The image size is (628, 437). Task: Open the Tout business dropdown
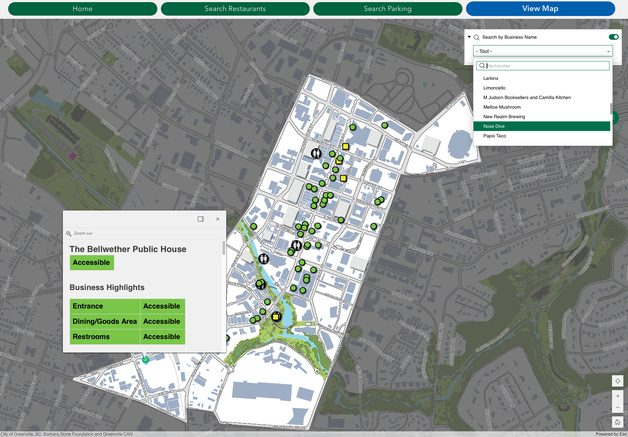click(x=542, y=51)
